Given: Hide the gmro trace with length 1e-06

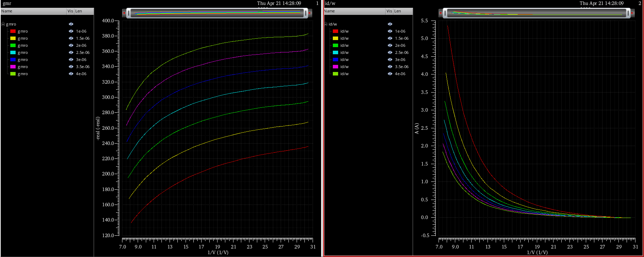Looking at the screenshot, I should coord(71,31).
